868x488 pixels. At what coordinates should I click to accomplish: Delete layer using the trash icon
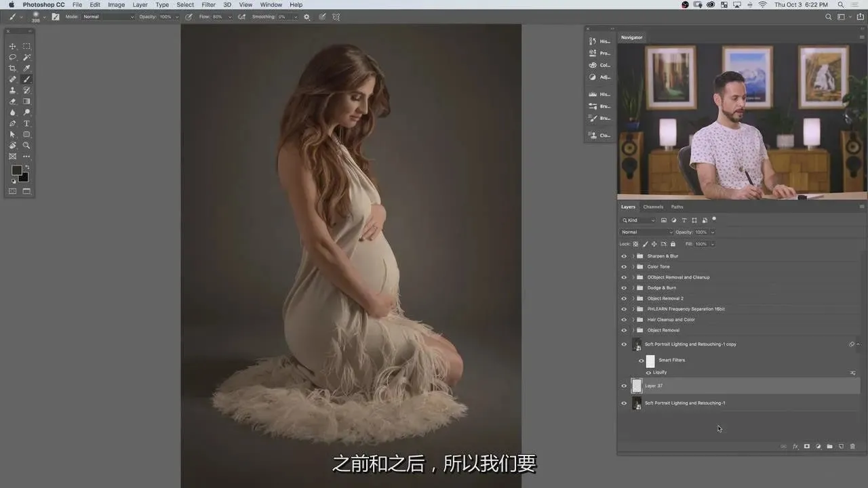click(852, 447)
